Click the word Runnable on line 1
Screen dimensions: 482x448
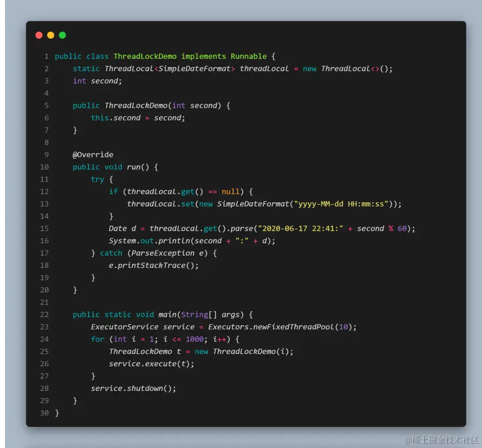tap(248, 56)
